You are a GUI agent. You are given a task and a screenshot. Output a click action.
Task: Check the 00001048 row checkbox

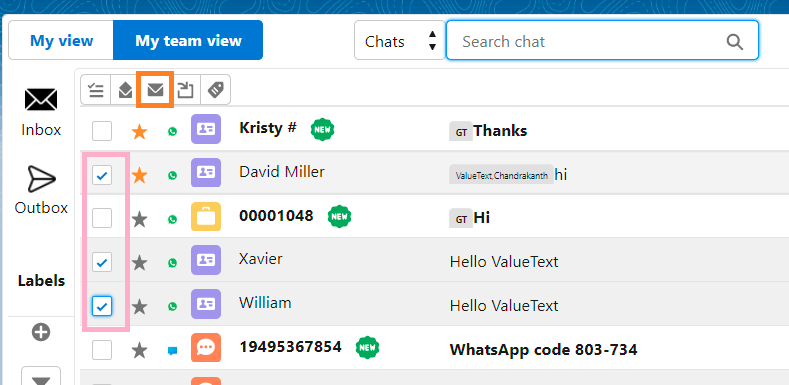pyautogui.click(x=102, y=218)
